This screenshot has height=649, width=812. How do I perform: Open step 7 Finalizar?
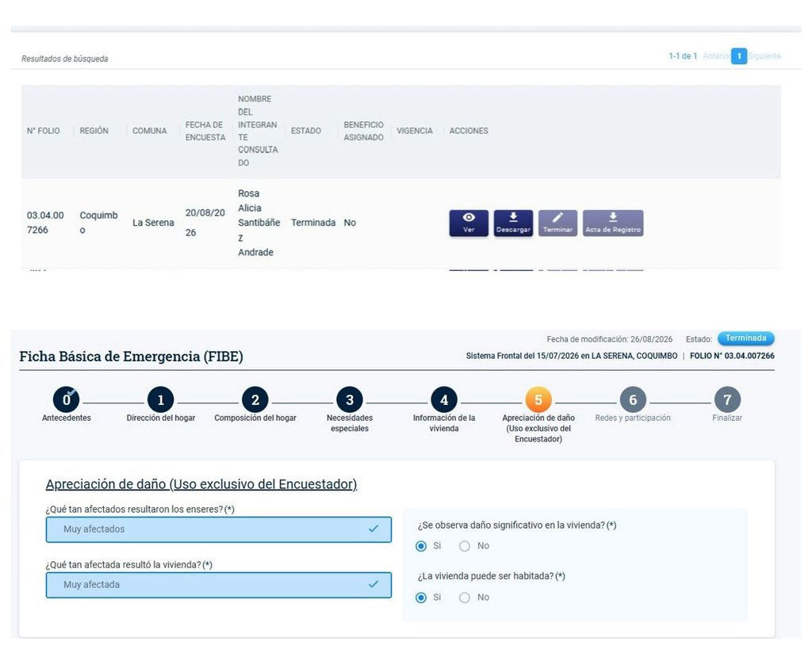[x=728, y=399]
